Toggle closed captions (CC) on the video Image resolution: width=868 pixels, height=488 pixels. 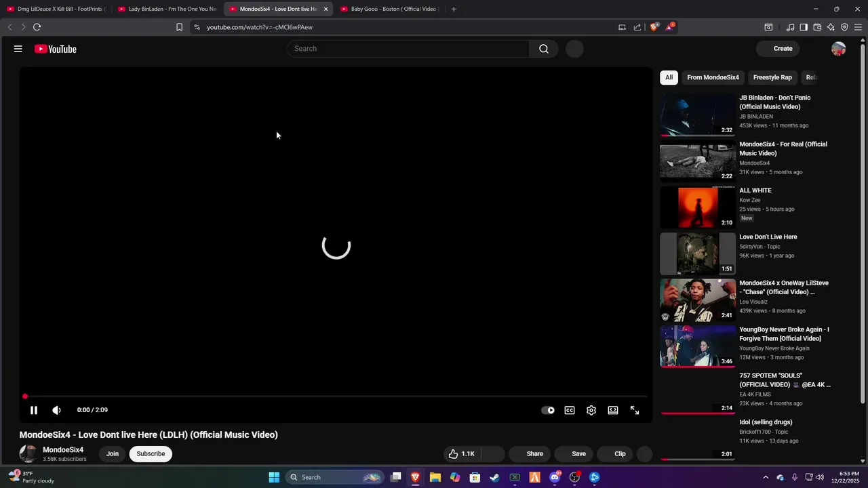coord(570,410)
